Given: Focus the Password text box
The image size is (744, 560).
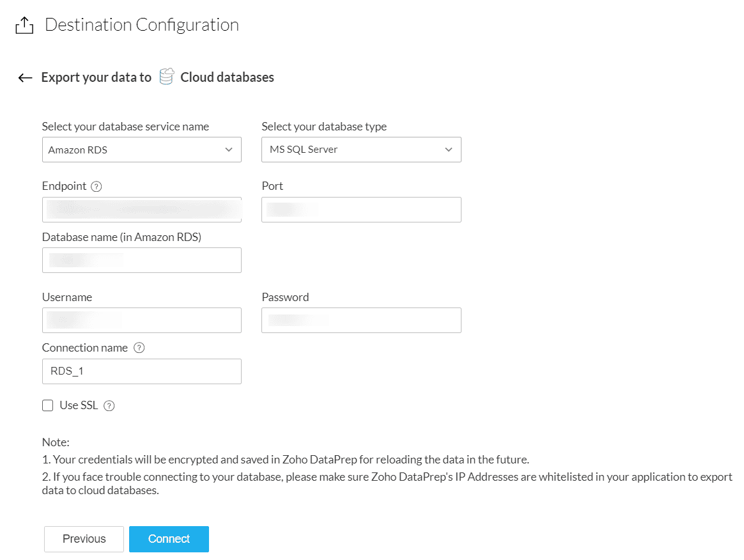Looking at the screenshot, I should click(361, 320).
